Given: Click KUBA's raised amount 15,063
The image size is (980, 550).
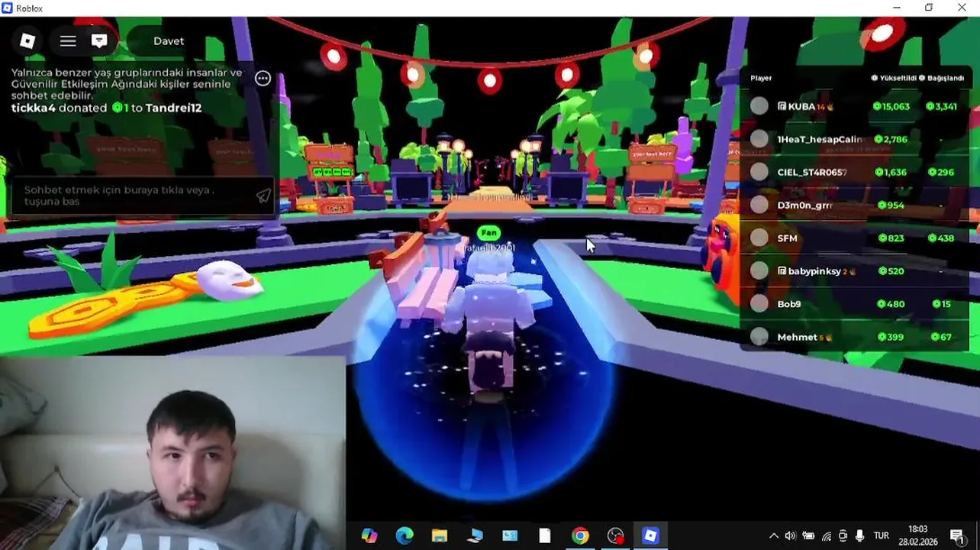Looking at the screenshot, I should coord(891,106).
